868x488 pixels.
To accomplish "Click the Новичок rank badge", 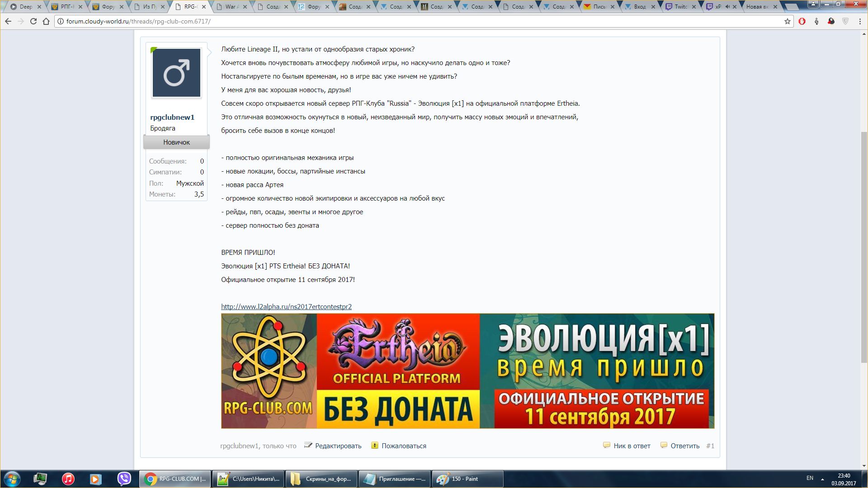I will (176, 142).
